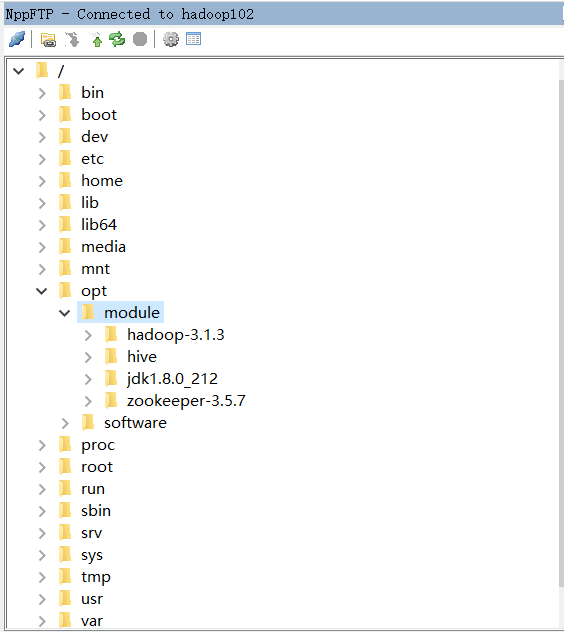Refresh the remote directory listing
The width and height of the screenshot is (564, 632).
[117, 40]
